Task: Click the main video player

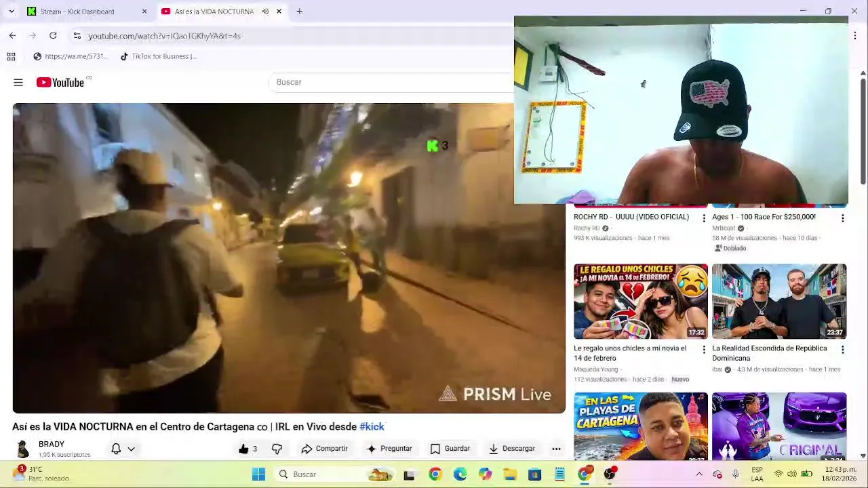Action: (289, 258)
